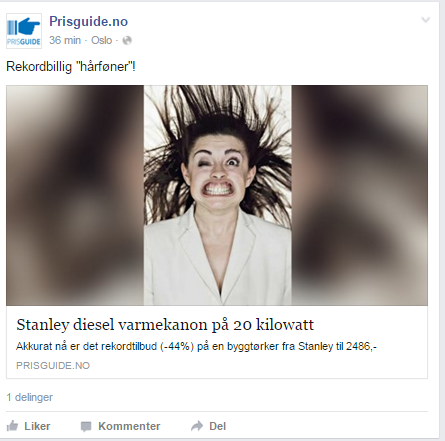Click the Liker button label
This screenshot has height=441, width=445.
tap(37, 426)
